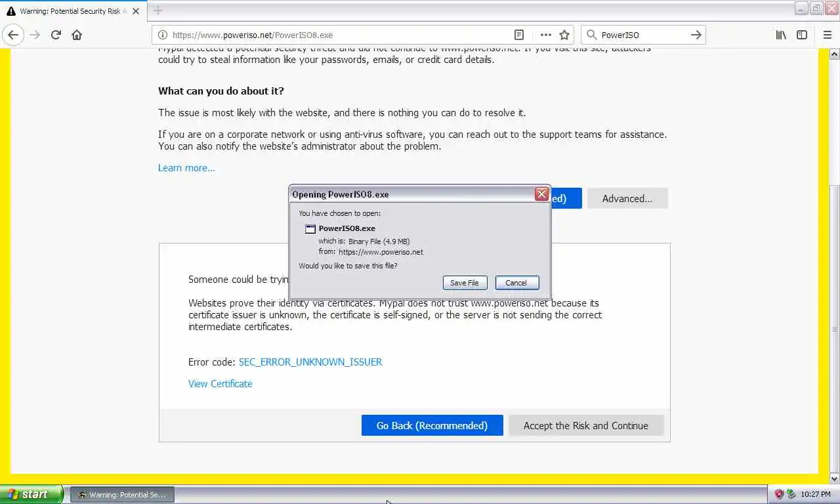Viewport: 840px width, 504px height.
Task: Click 'Would you like to save this file?' text
Action: point(348,266)
